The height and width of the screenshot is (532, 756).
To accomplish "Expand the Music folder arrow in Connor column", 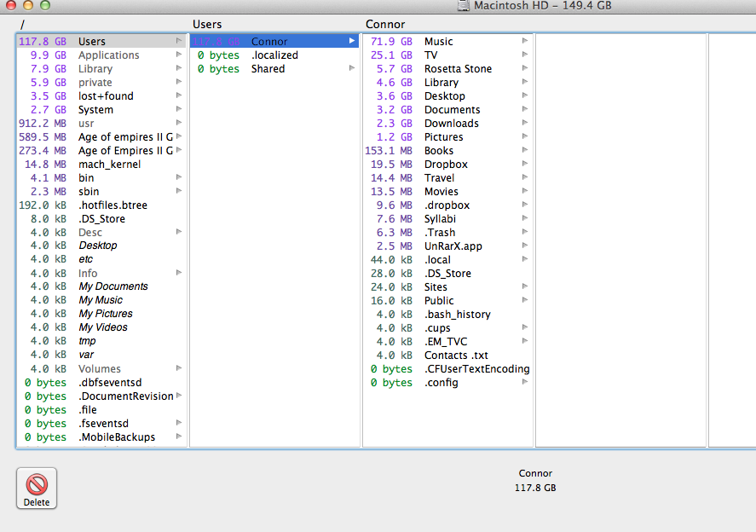I will coord(525,41).
